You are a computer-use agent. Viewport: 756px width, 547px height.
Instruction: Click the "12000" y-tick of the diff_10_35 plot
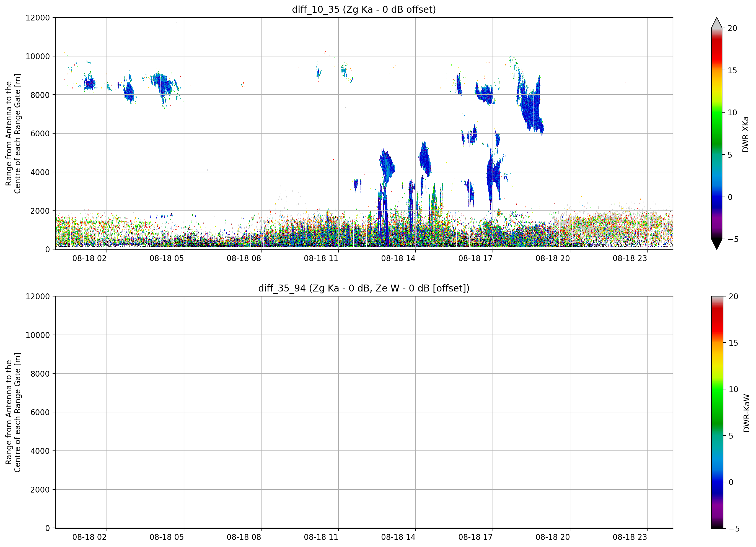38,18
